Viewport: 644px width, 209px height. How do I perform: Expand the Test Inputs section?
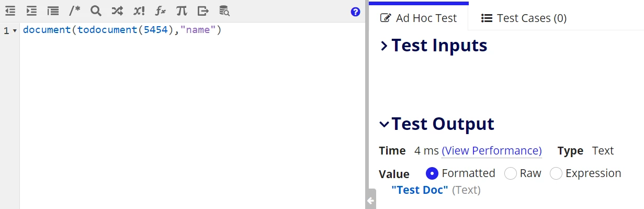tap(384, 46)
